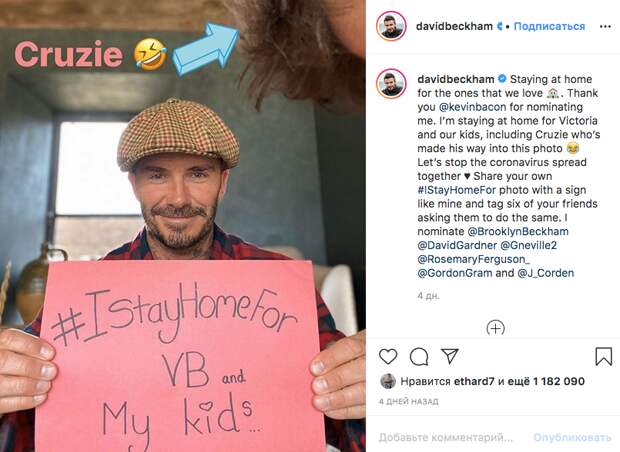This screenshot has width=620, height=452.
Task: Open the #IStayHomeFor hashtag
Action: [456, 190]
